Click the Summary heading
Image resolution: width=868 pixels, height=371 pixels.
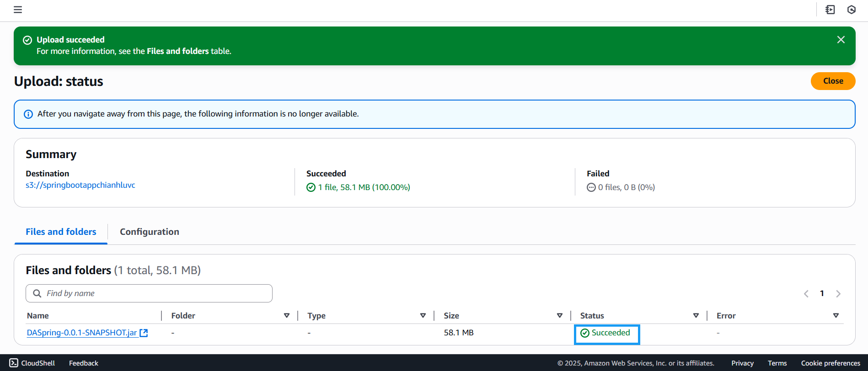pos(51,154)
